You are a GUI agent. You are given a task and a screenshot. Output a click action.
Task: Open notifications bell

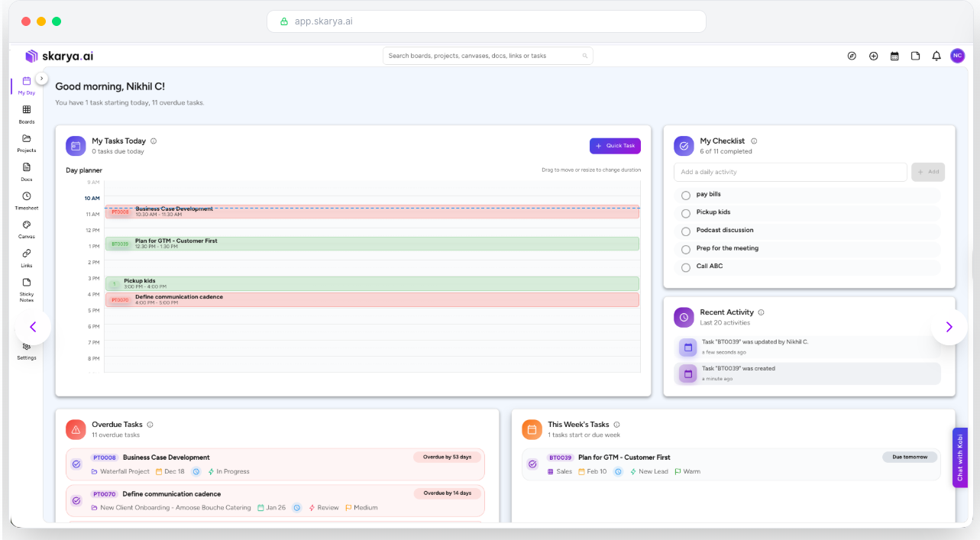point(936,56)
